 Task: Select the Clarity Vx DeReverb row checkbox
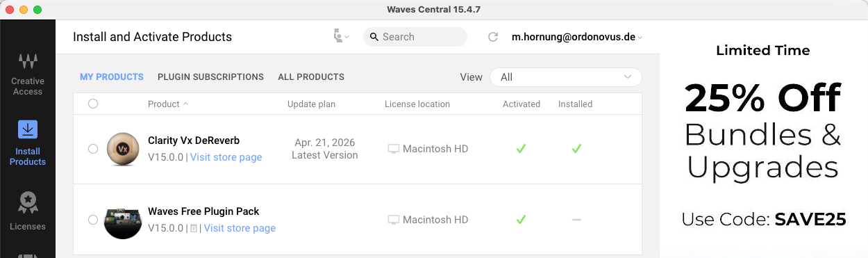point(93,149)
